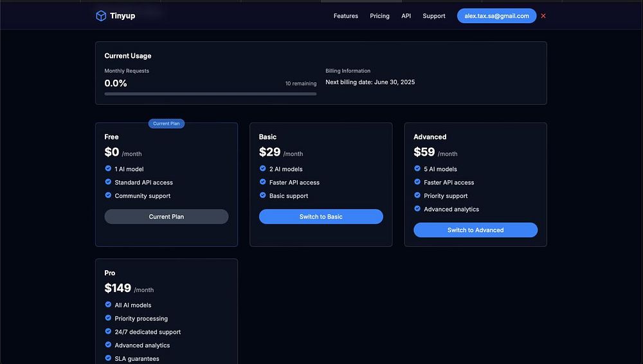The image size is (643, 364).
Task: Click the $59 price text
Action: click(x=424, y=152)
